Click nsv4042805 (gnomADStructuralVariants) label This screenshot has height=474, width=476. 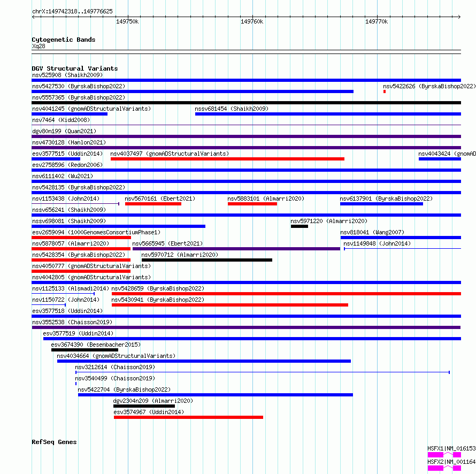click(91, 277)
